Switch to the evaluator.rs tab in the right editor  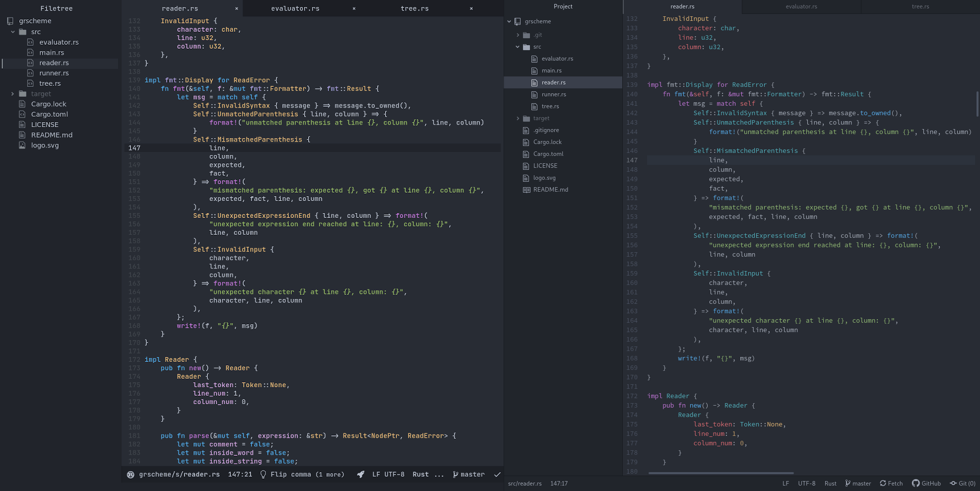click(801, 6)
